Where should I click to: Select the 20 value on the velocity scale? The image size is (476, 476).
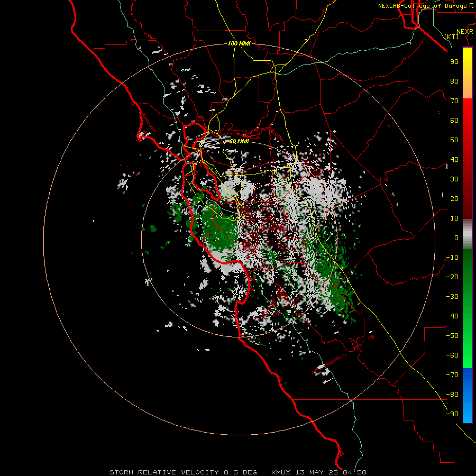(454, 199)
